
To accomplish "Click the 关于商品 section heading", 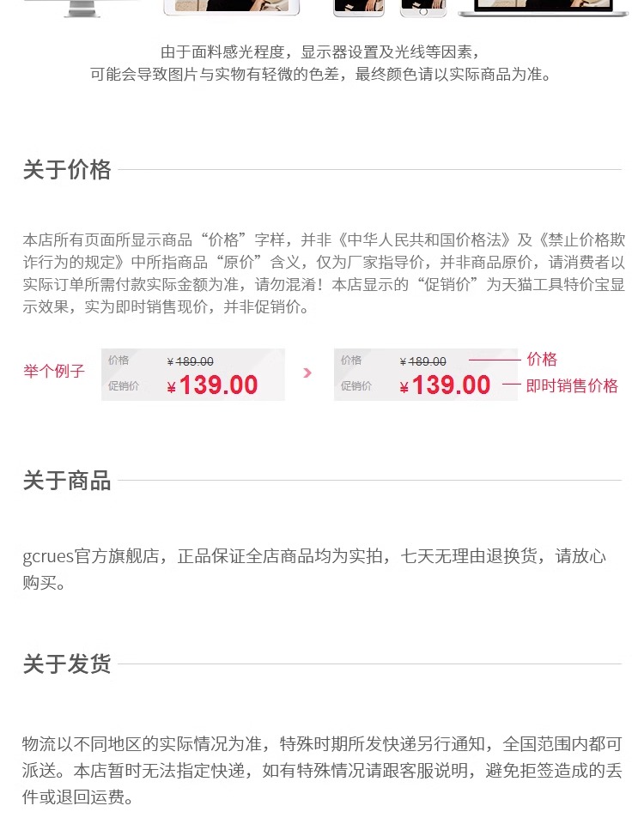I will pos(67,481).
